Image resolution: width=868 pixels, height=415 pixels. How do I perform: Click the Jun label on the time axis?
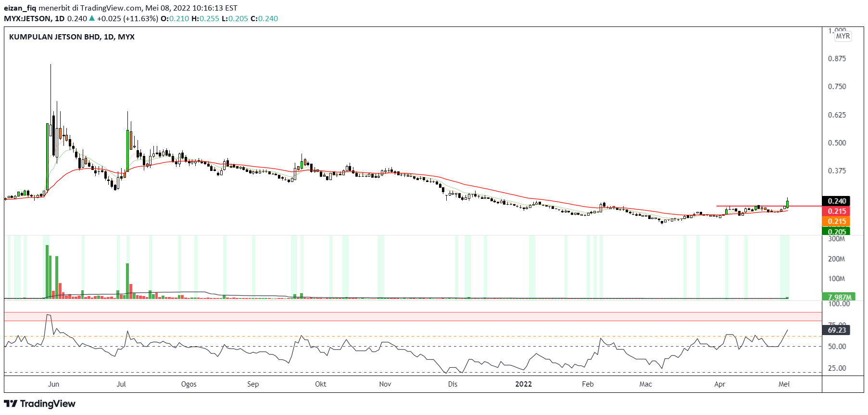tap(54, 384)
